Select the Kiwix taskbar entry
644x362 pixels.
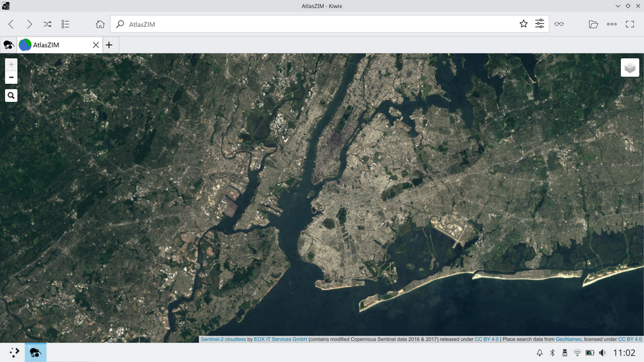[x=35, y=352]
